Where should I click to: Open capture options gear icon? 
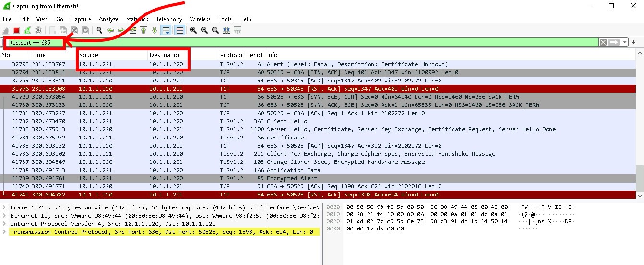[x=38, y=30]
